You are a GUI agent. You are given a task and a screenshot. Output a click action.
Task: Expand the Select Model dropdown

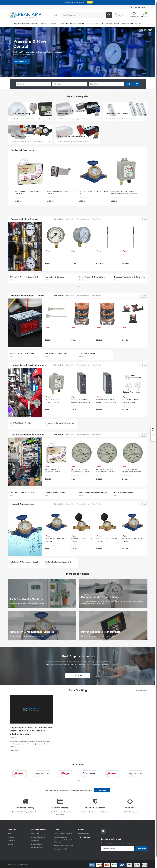(x=106, y=84)
